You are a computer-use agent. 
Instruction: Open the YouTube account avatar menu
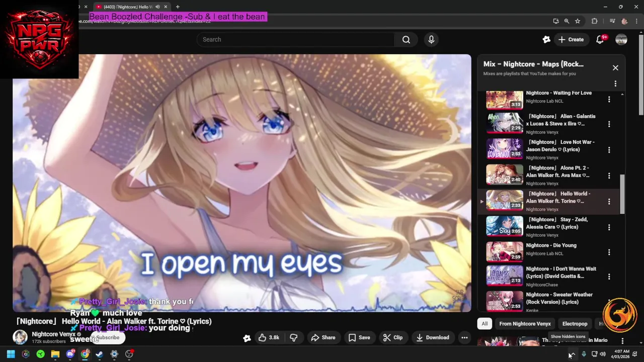621,40
